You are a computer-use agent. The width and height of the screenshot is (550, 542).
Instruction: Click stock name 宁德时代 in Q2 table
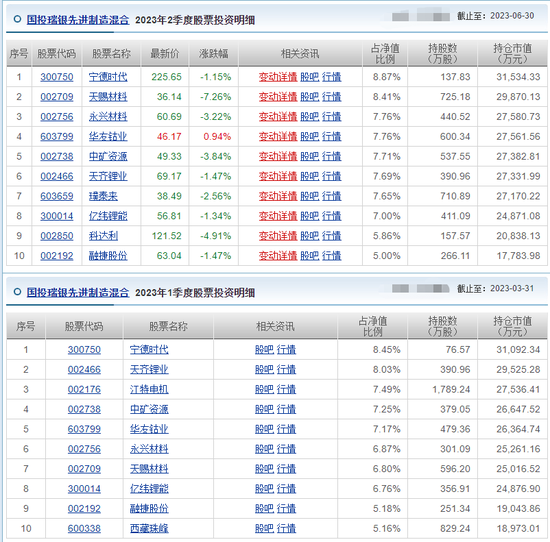[108, 77]
